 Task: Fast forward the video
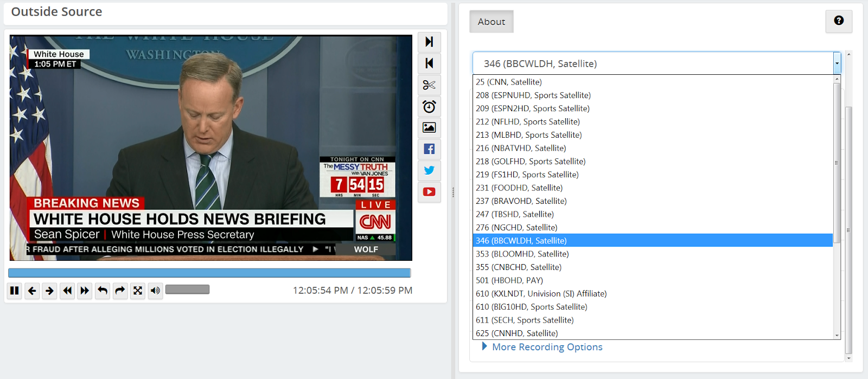pyautogui.click(x=85, y=291)
